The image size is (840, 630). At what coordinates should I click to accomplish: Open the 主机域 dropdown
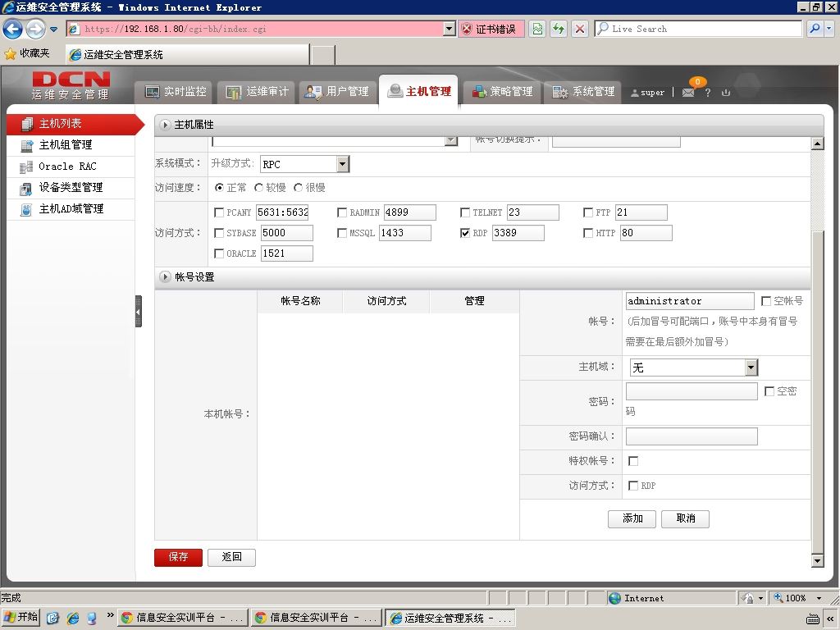click(x=751, y=367)
